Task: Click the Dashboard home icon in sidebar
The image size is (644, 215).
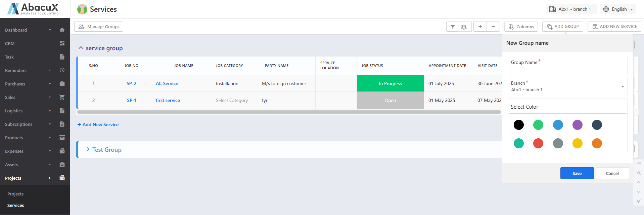Action: click(x=62, y=30)
